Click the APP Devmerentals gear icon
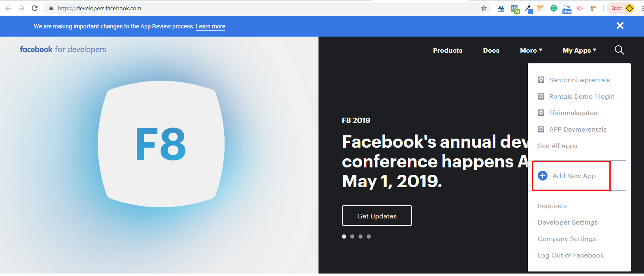Screen dimensions: 644x276 [x=541, y=129]
